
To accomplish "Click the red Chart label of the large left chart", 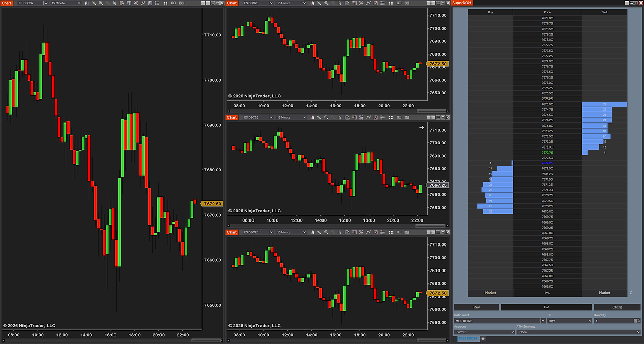I will click(x=6, y=3).
